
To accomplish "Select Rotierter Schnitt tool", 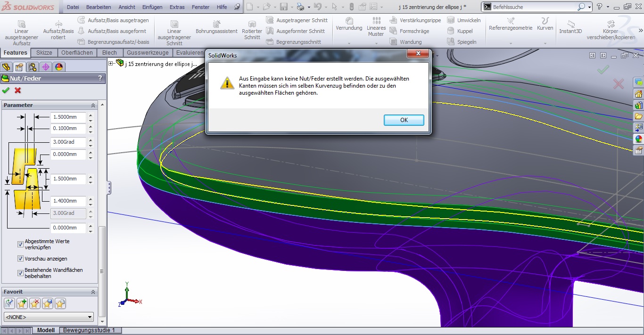I will pos(252,31).
